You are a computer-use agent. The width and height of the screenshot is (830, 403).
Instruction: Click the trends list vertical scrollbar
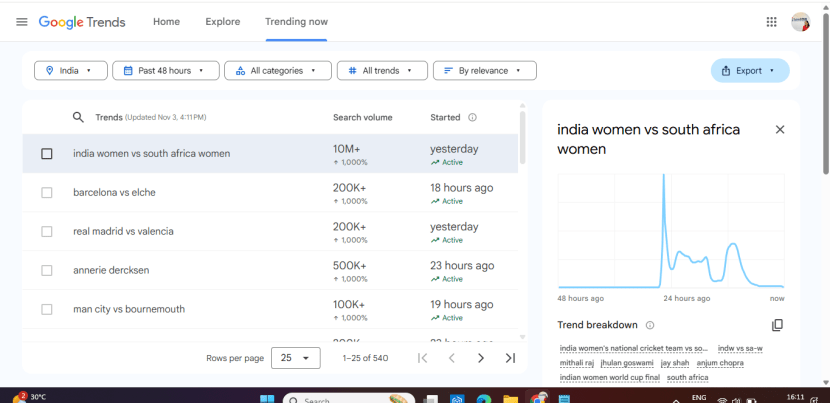pos(522,140)
